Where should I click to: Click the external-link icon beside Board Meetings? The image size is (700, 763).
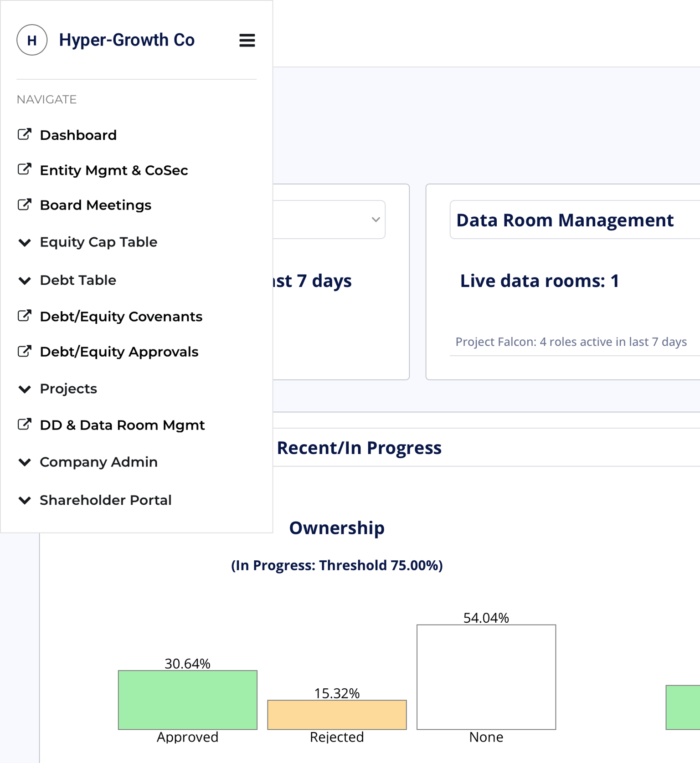coord(25,205)
